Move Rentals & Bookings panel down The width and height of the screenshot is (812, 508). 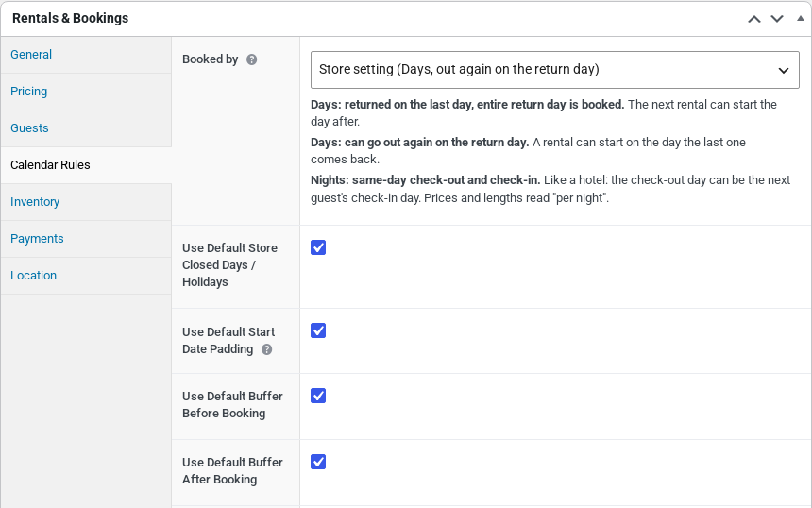click(x=777, y=19)
